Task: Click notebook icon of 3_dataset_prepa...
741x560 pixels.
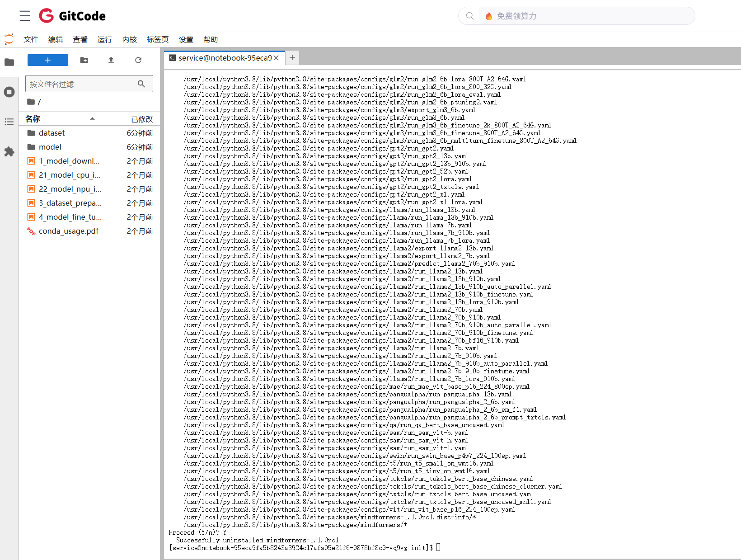Action: pos(31,203)
